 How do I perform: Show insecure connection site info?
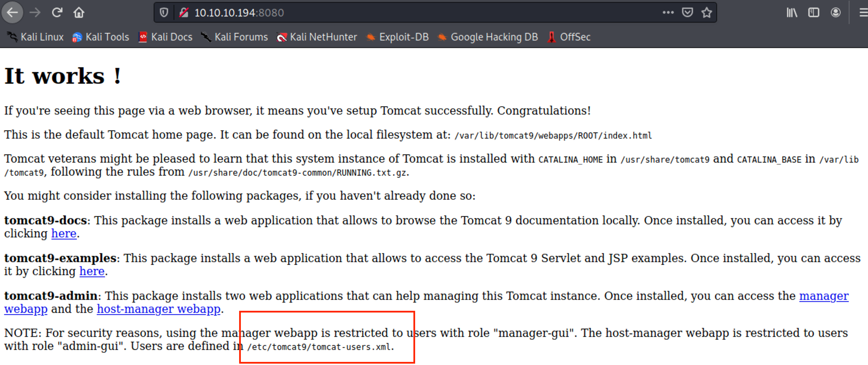[x=184, y=13]
